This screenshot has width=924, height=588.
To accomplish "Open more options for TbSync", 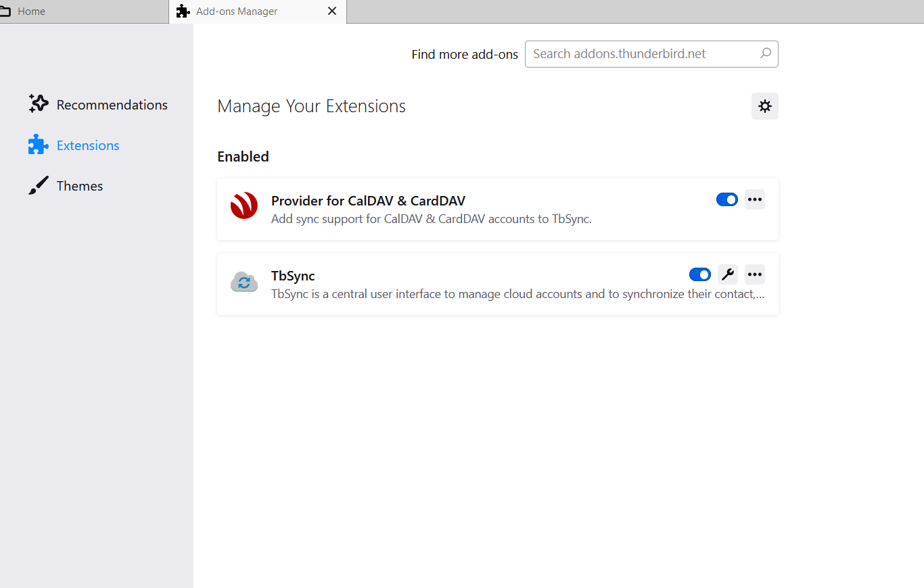I will tap(755, 274).
